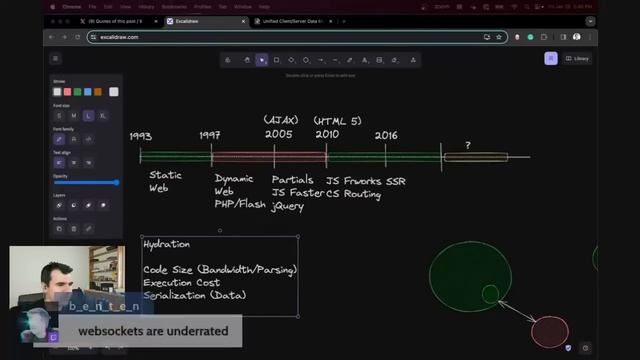Send the selection to back
This screenshot has height=360, width=640.
tap(59, 205)
